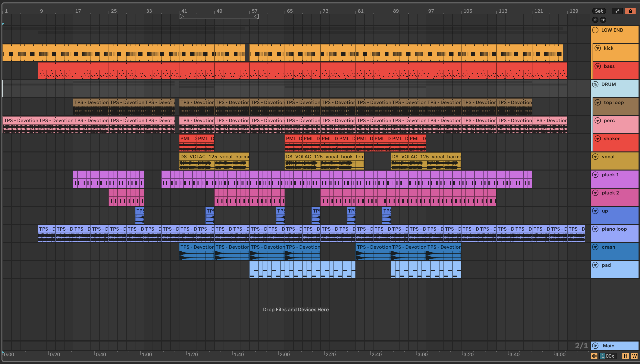Jump to the next locator arrow
Screen dimensions: 640x364
click(x=603, y=20)
